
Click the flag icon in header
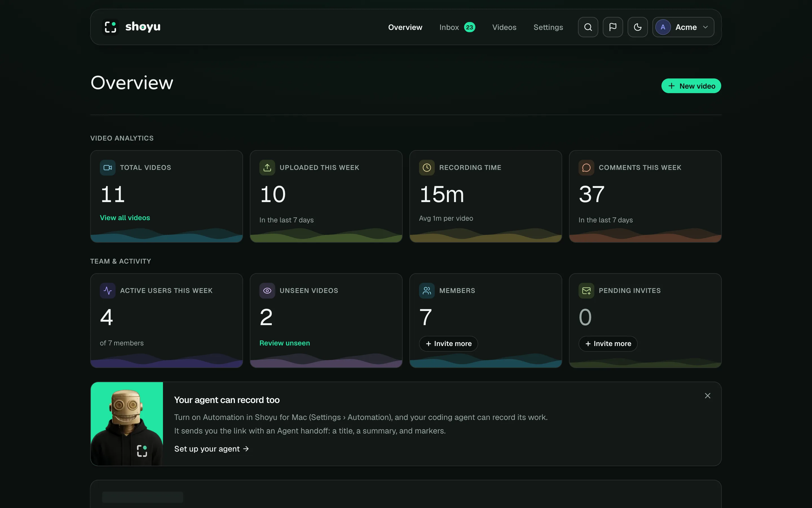click(x=613, y=27)
